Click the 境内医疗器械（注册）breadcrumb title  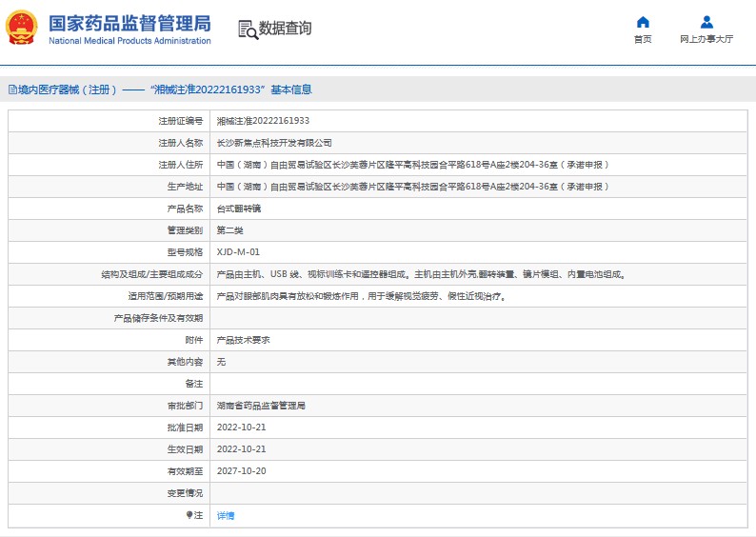(68, 89)
